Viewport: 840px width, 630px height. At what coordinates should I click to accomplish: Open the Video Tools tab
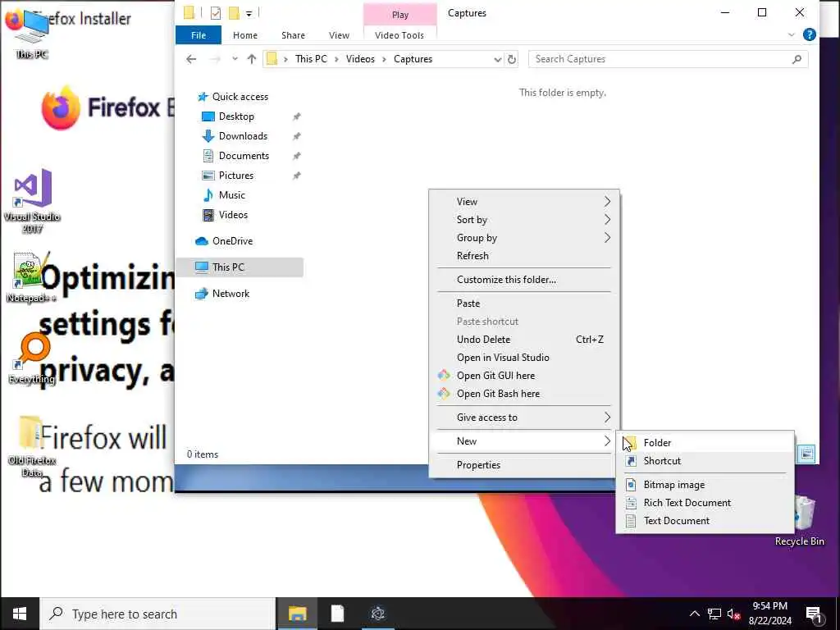pos(399,34)
